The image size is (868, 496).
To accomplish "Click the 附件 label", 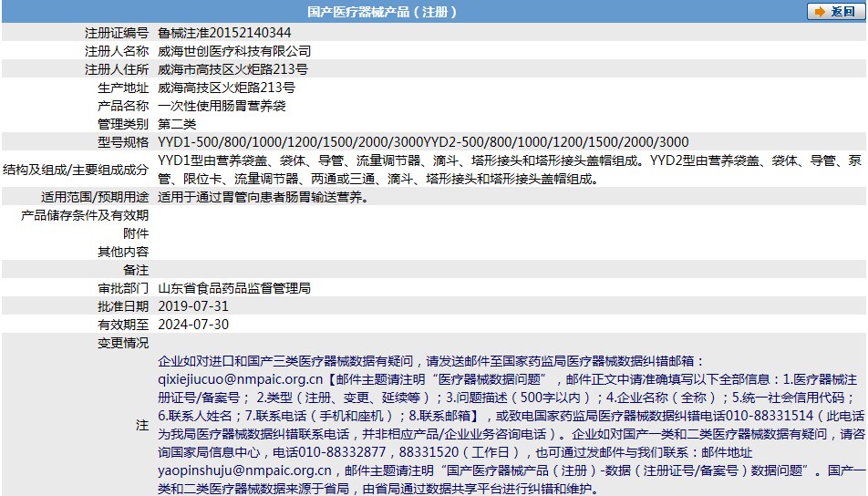I will [x=136, y=233].
